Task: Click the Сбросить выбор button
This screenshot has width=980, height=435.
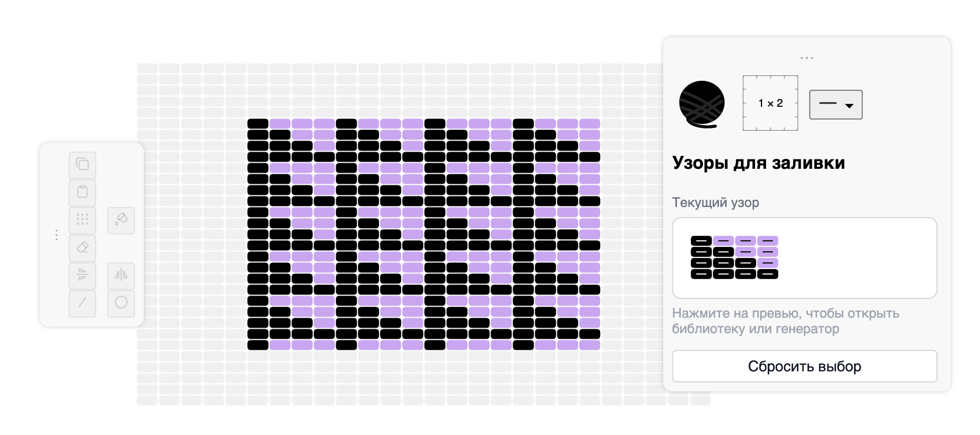Action: [804, 366]
